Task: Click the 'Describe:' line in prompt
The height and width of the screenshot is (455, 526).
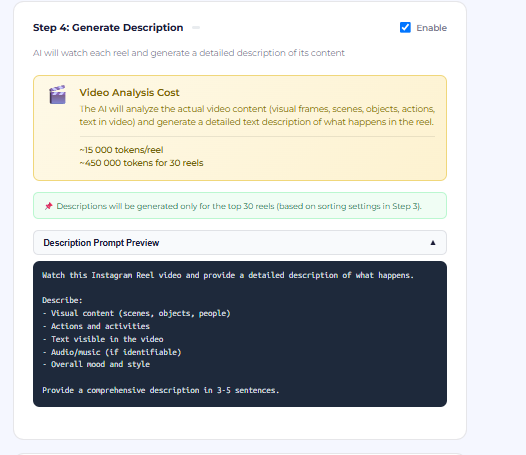Action: tap(62, 300)
